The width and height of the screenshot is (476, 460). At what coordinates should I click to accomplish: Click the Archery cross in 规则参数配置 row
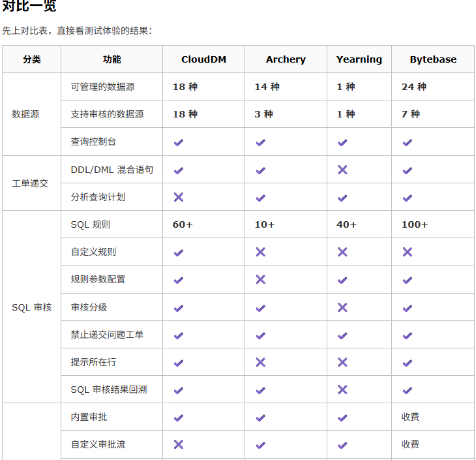click(x=260, y=279)
